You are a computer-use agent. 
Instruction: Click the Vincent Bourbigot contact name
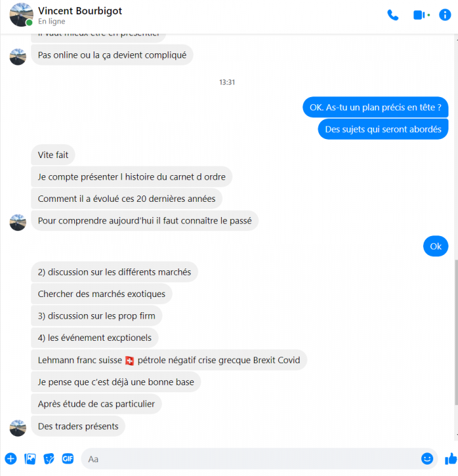pos(80,11)
